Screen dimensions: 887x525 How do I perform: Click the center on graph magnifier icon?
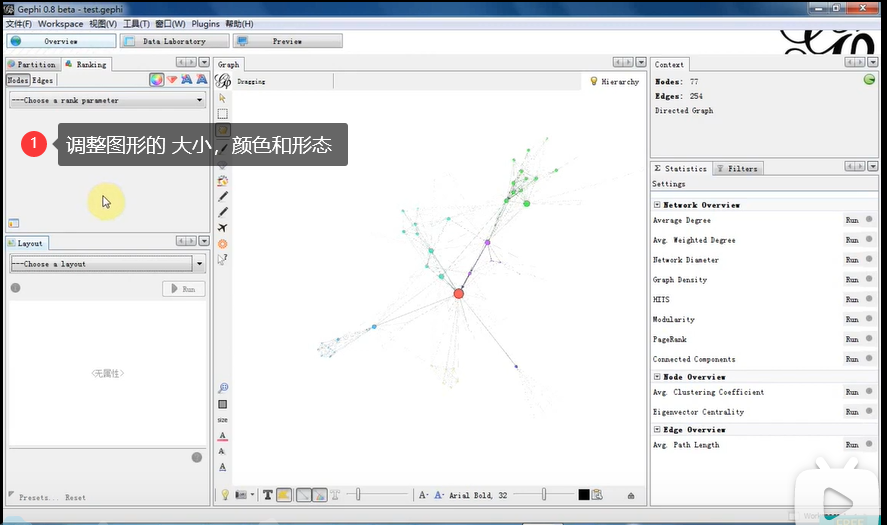pyautogui.click(x=223, y=388)
